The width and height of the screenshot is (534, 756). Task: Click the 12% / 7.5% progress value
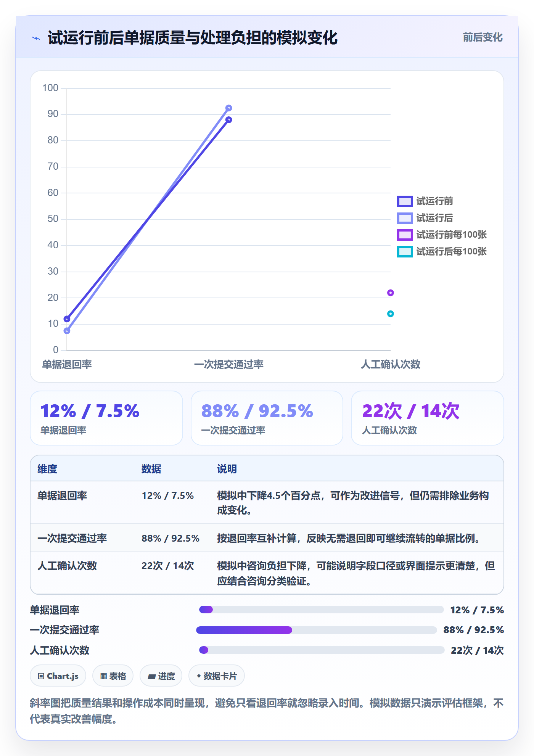pos(477,610)
